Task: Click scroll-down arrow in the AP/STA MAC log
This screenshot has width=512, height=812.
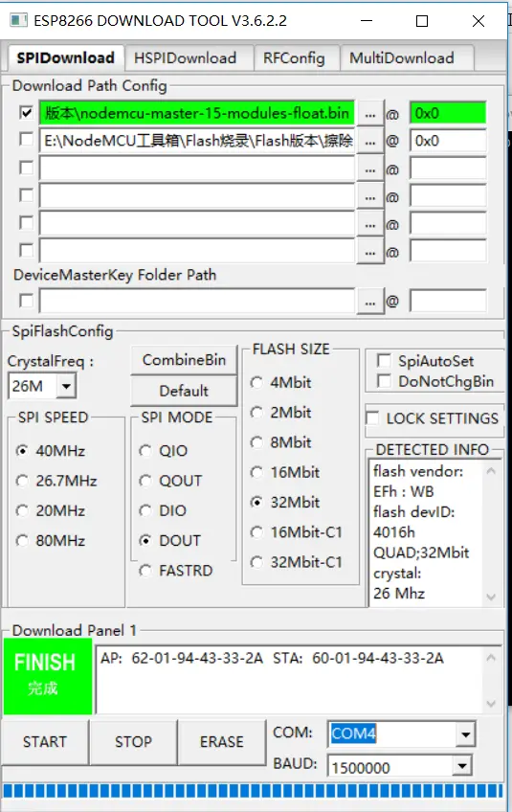Action: [x=491, y=704]
